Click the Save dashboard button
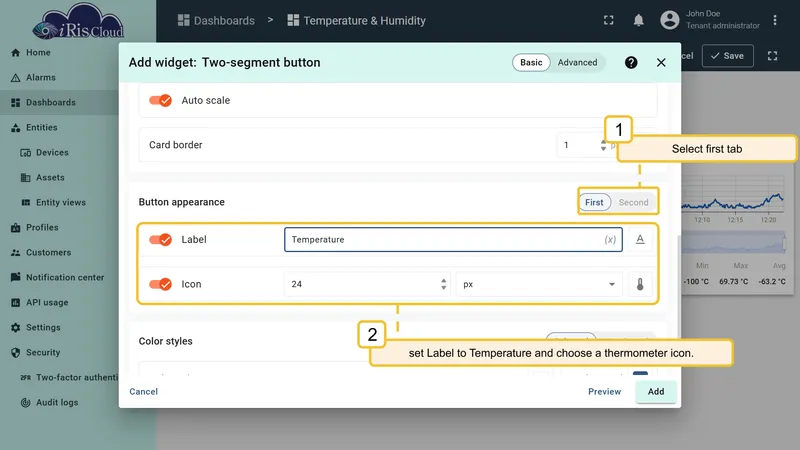 (x=728, y=56)
